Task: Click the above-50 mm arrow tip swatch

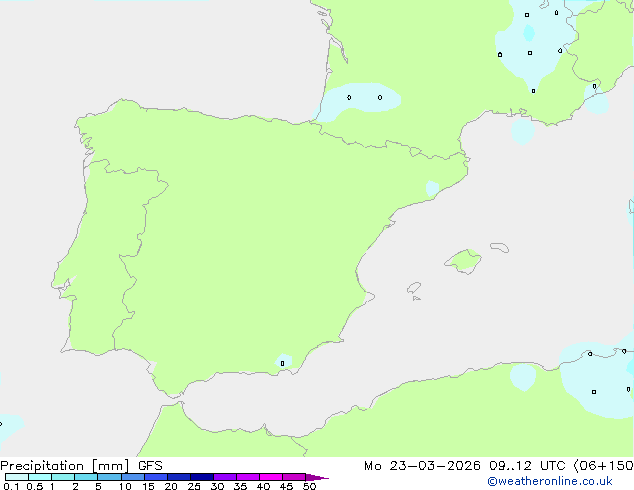Action: tap(317, 477)
